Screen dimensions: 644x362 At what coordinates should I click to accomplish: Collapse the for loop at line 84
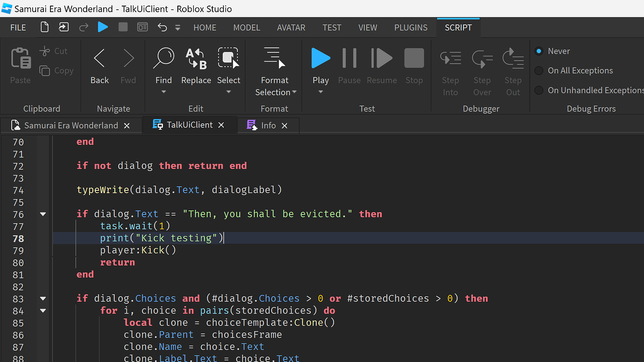click(43, 311)
